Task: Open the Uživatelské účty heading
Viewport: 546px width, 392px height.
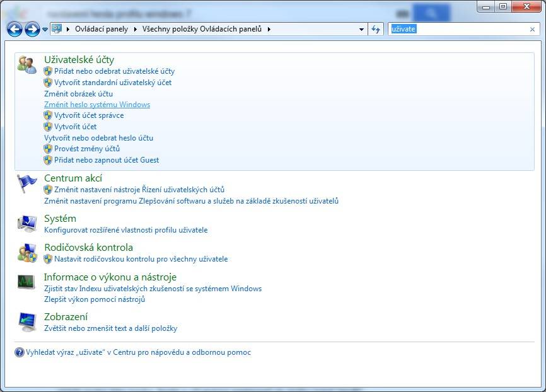Action: coord(79,60)
